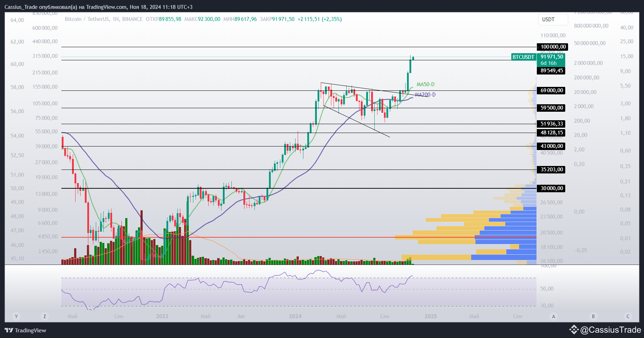Screen dimensions: 644x338
Task: Click the Bitcoin / TetherUS symbol title
Action: coord(87,19)
